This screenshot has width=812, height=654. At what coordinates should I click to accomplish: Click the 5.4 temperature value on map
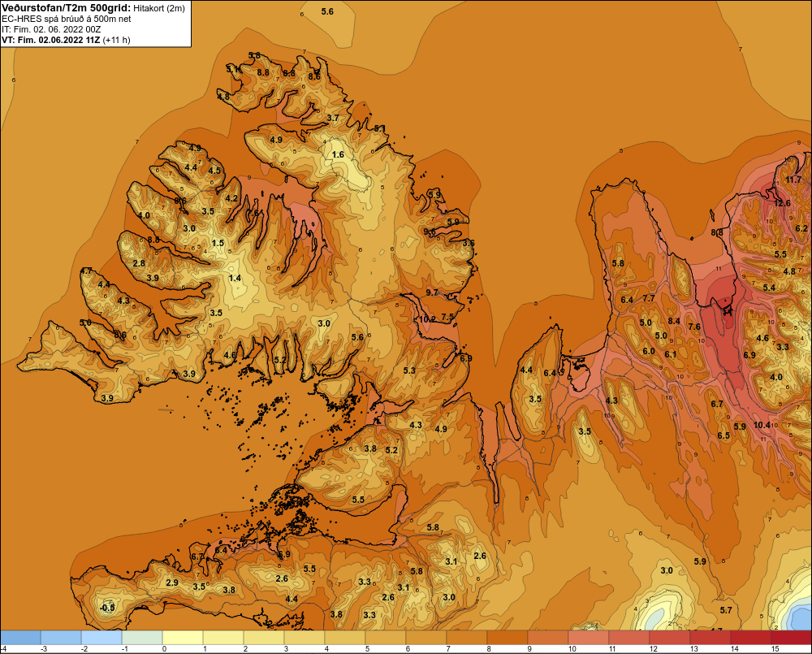pos(769,288)
